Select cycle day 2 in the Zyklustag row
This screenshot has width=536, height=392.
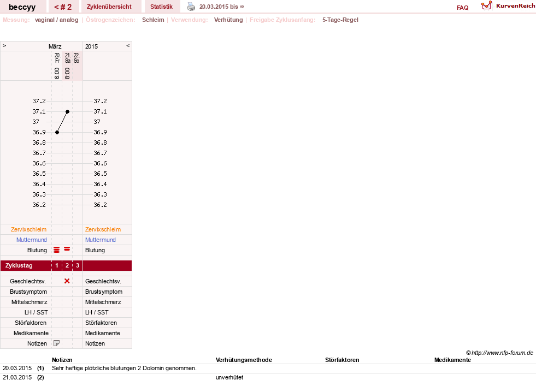tap(67, 265)
